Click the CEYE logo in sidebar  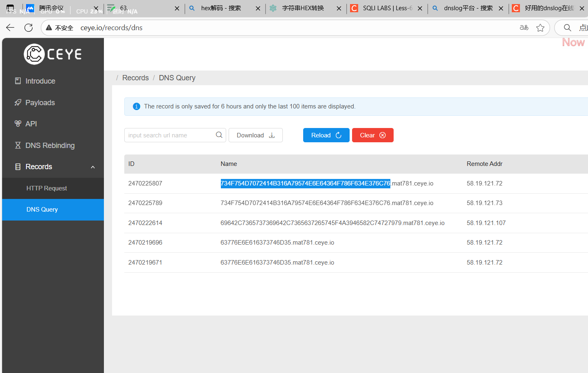(x=53, y=54)
